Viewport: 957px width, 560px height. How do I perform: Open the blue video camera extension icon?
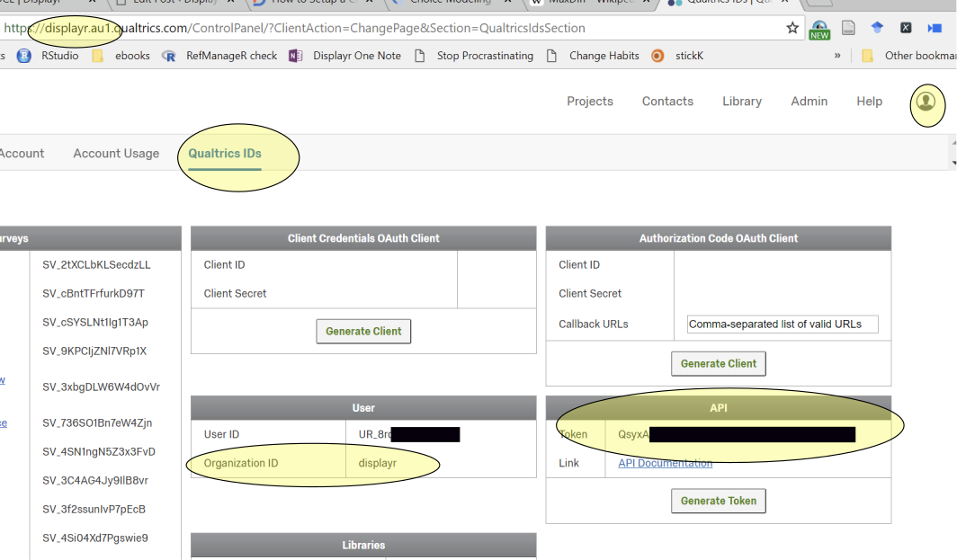[935, 28]
